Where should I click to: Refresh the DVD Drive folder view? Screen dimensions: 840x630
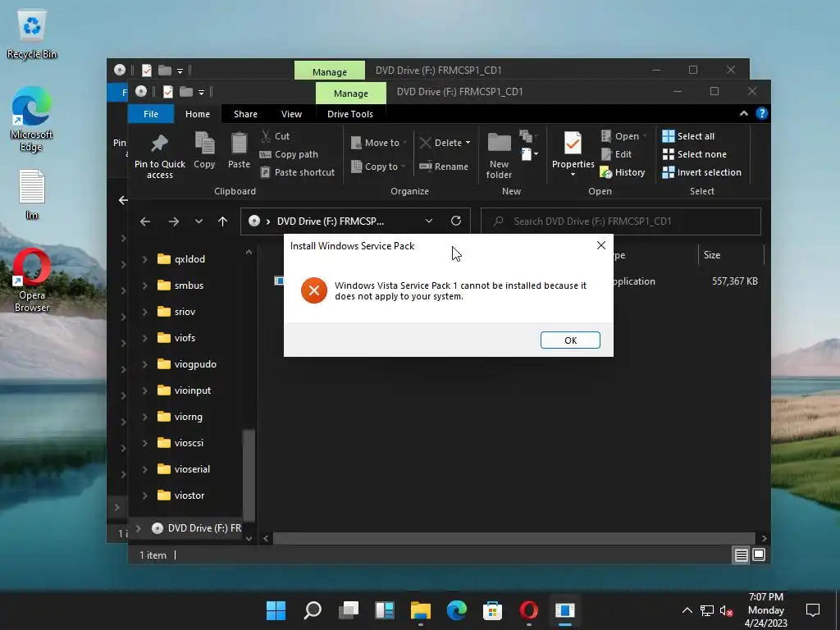[456, 221]
